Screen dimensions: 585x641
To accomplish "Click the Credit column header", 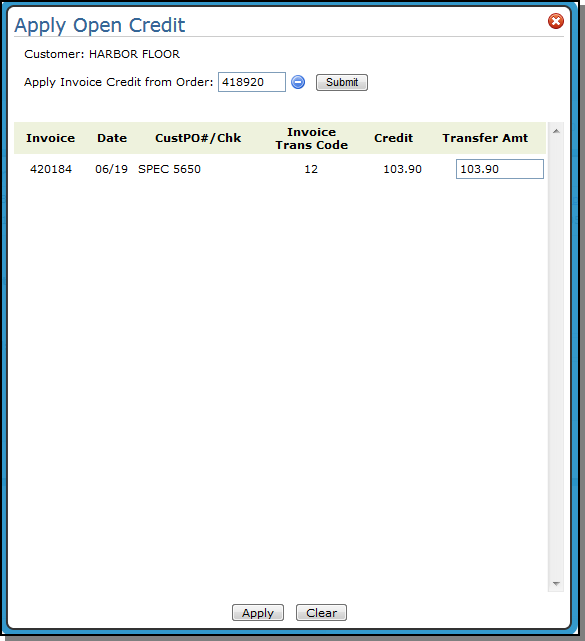I will pyautogui.click(x=393, y=138).
